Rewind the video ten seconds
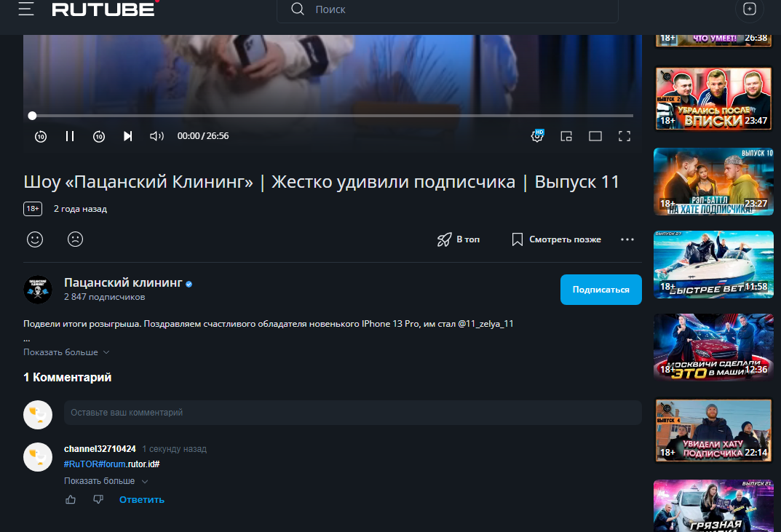The image size is (781, 532). click(41, 136)
